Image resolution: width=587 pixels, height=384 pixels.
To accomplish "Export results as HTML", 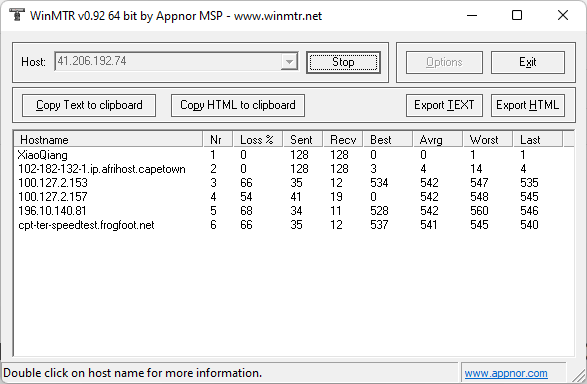I will (527, 106).
